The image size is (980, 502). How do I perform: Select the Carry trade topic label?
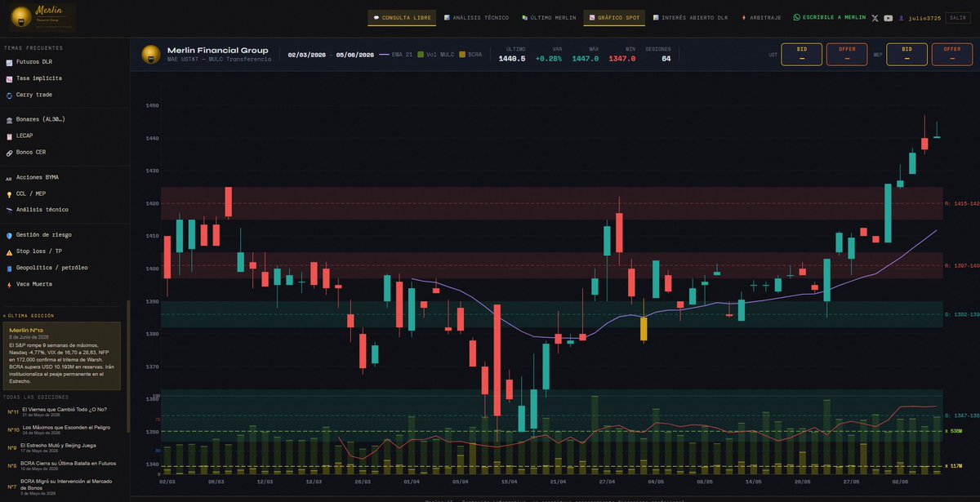pyautogui.click(x=34, y=95)
